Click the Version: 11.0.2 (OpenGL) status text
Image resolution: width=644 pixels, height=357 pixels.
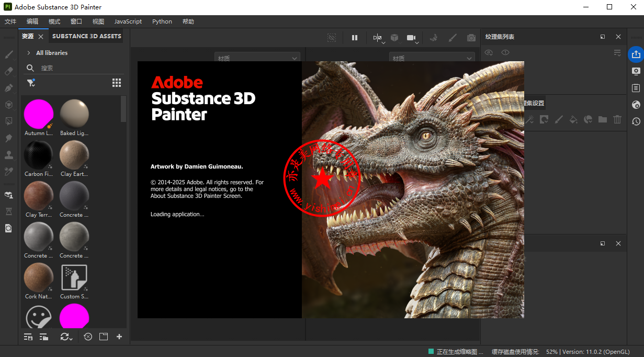pos(596,352)
